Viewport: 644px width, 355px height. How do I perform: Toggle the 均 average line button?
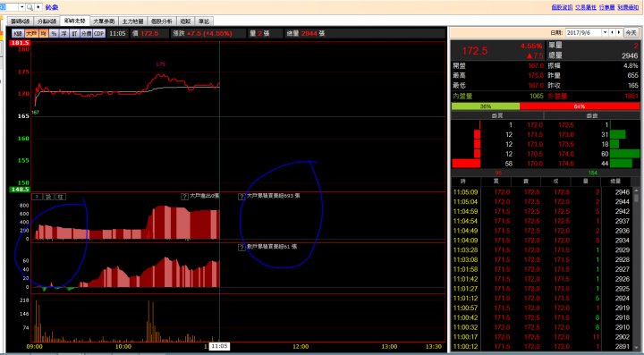[44, 34]
